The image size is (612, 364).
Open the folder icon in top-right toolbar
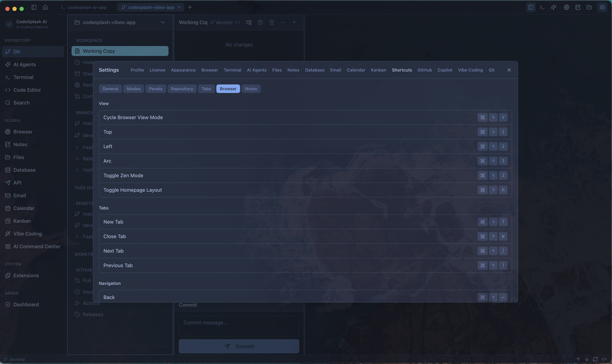point(589,7)
